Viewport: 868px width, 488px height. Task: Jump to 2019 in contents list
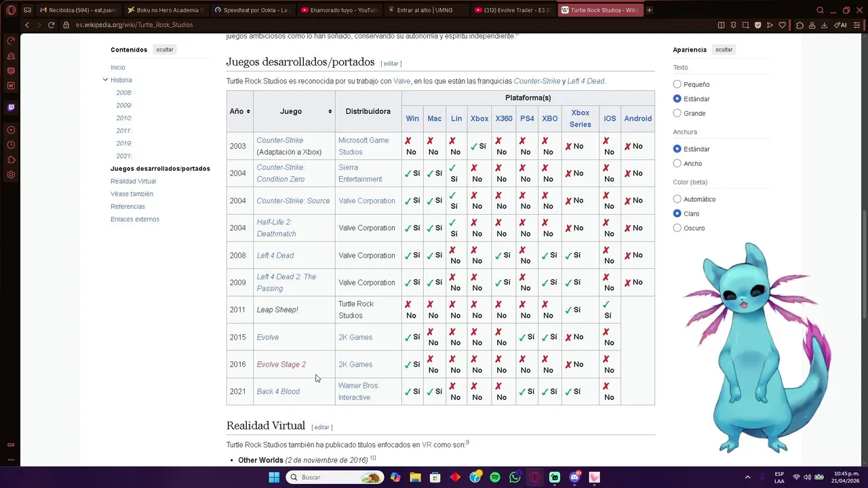click(x=124, y=144)
